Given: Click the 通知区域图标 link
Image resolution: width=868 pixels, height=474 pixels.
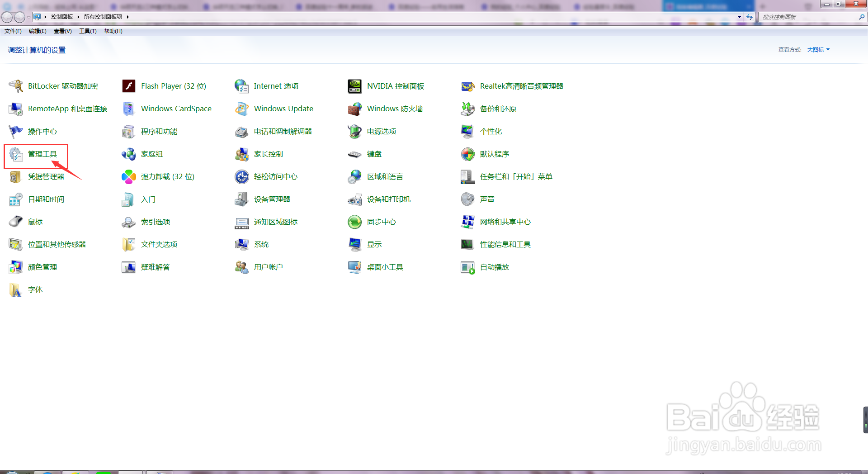Looking at the screenshot, I should 276,222.
